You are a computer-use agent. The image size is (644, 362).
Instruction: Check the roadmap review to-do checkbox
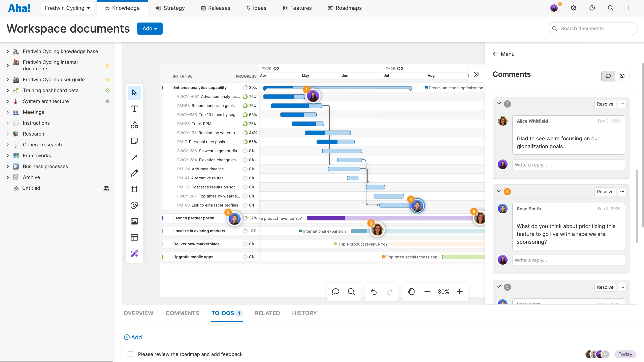coord(130,354)
